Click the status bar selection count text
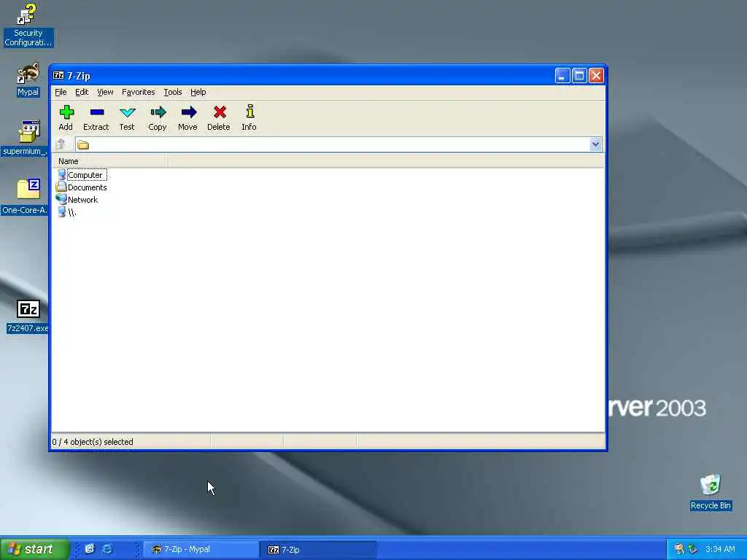The width and height of the screenshot is (747, 560). pyautogui.click(x=93, y=442)
